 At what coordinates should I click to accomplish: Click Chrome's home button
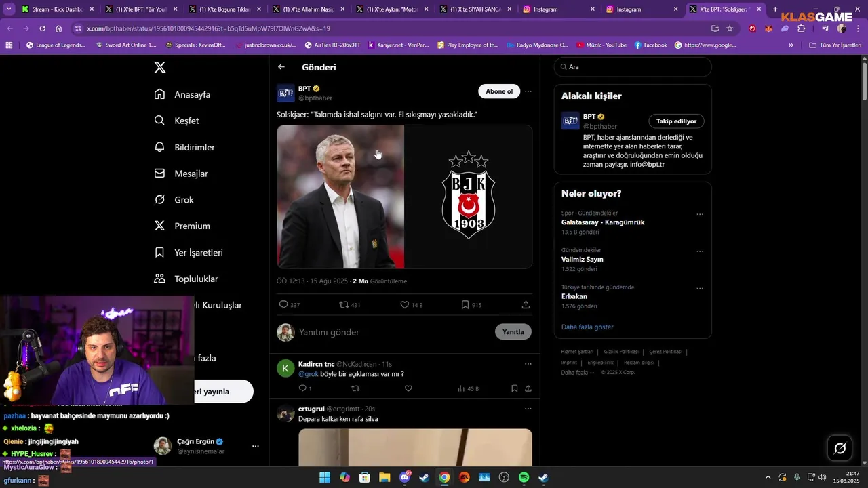point(59,28)
